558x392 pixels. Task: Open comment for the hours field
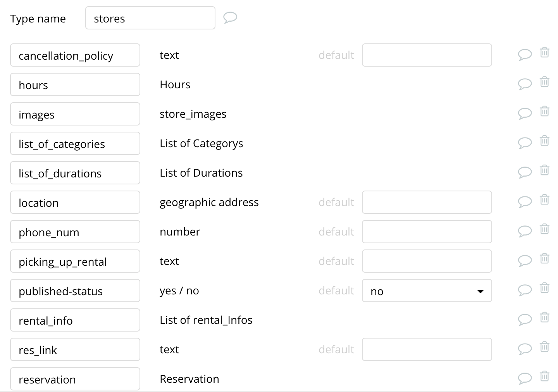(525, 84)
